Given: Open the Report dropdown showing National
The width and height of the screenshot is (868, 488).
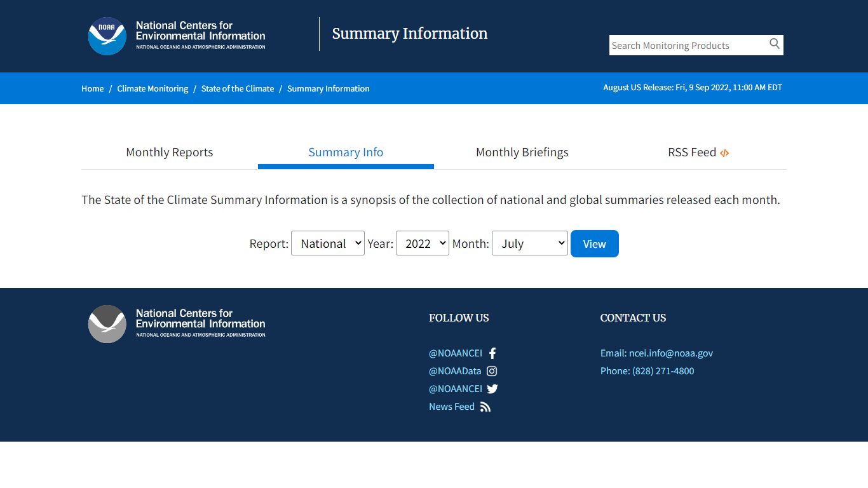Looking at the screenshot, I should (328, 243).
